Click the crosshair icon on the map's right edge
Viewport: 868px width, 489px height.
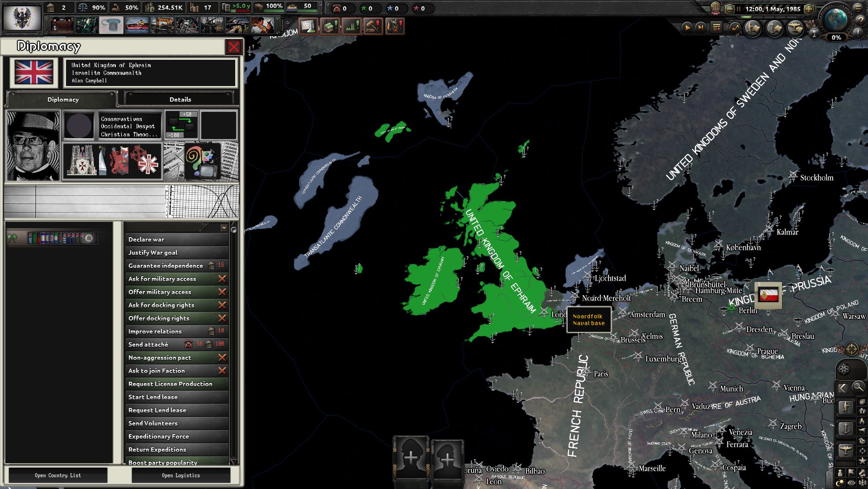coord(851,349)
